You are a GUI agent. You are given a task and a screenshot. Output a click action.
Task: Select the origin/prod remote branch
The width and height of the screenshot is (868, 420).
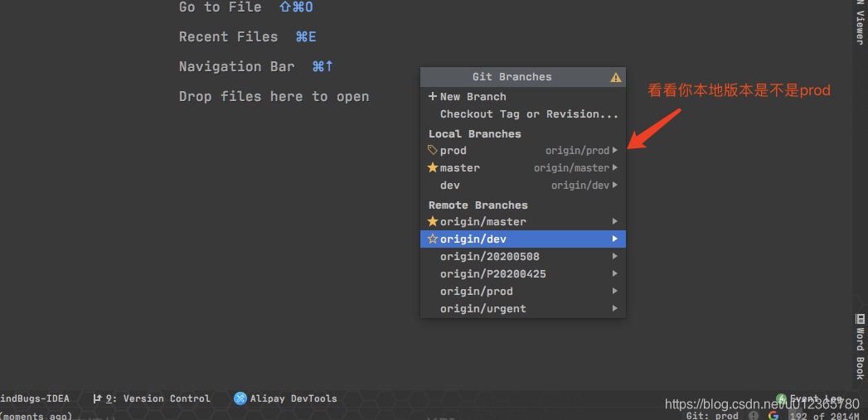(522, 291)
